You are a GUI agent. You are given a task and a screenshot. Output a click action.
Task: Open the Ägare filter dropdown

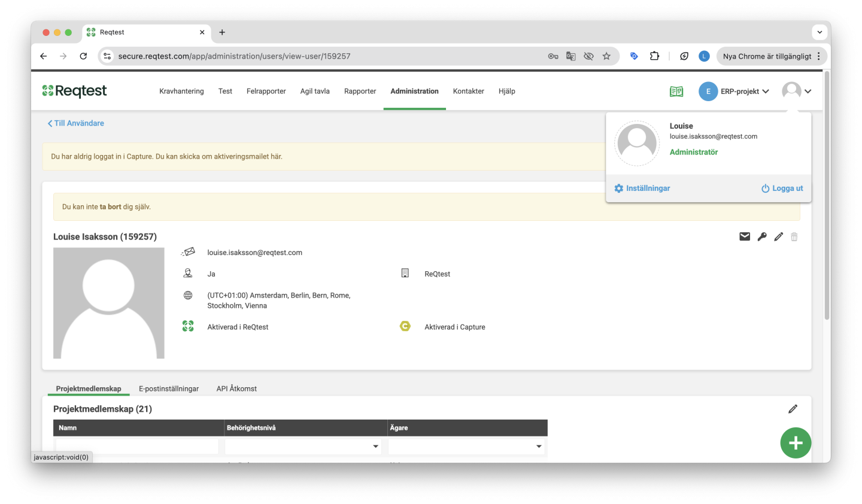coord(466,446)
